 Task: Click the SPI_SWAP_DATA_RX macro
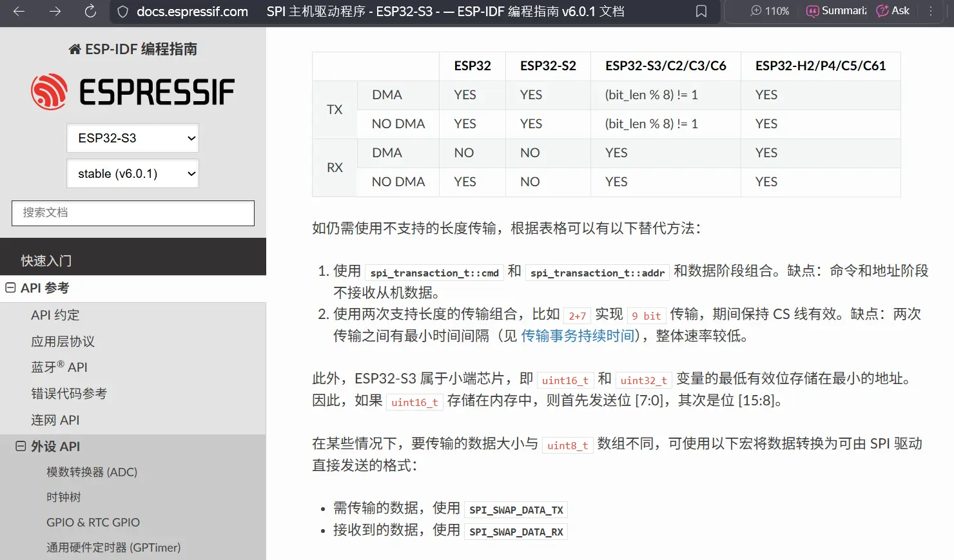coord(516,532)
